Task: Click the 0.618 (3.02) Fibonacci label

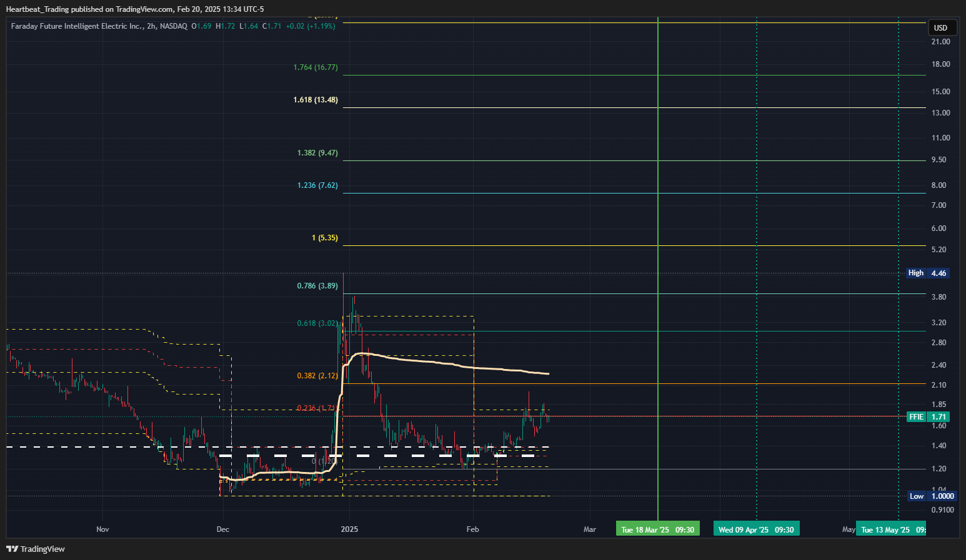Action: pos(317,323)
